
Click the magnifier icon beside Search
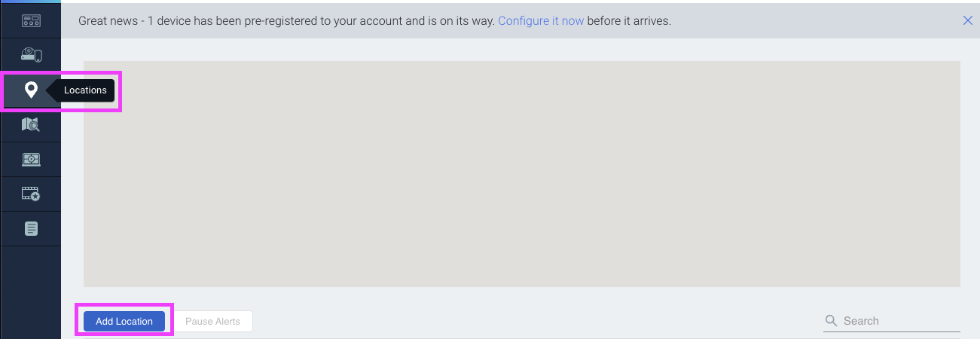pos(832,321)
